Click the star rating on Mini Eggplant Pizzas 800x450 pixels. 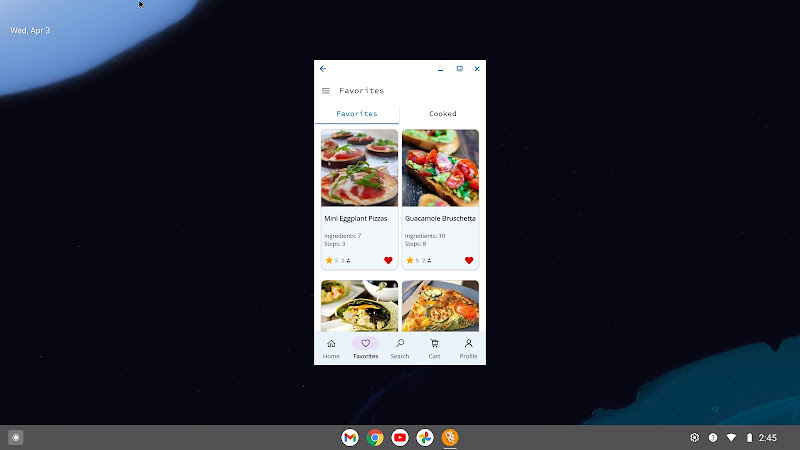coord(329,260)
